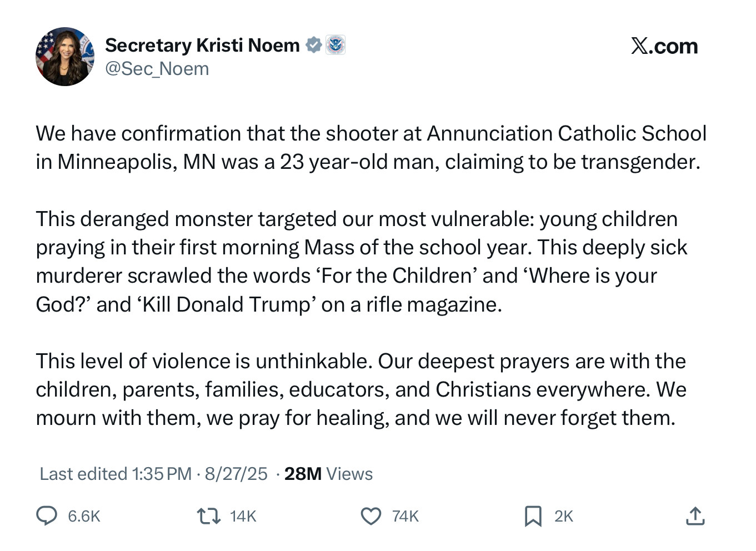Open the share upload icon
Image resolution: width=756 pixels, height=551 pixels.
tap(695, 516)
